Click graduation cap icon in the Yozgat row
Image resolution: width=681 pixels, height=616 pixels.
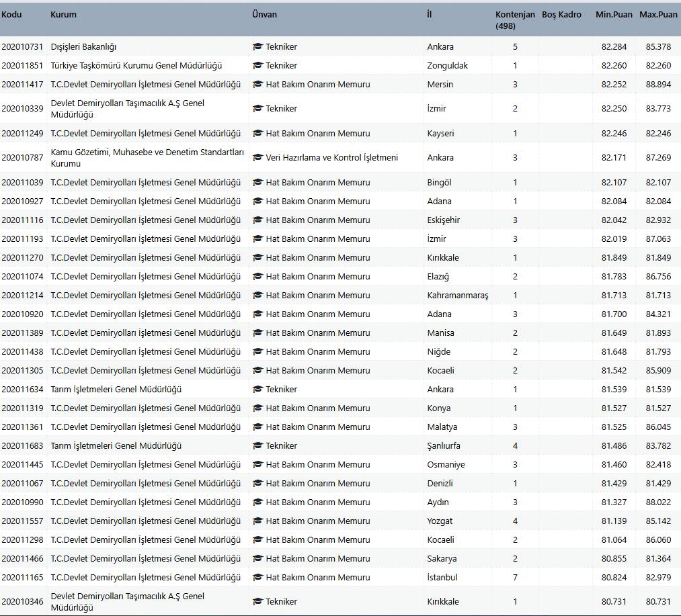click(257, 521)
